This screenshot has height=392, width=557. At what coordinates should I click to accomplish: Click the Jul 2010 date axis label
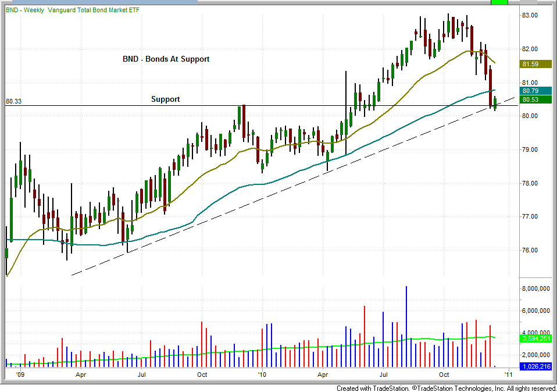[383, 375]
